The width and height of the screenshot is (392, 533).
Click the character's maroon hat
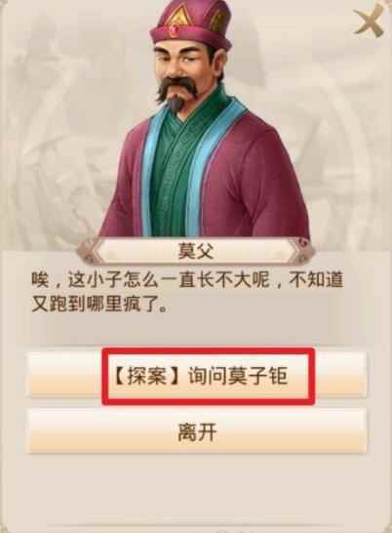[x=190, y=23]
